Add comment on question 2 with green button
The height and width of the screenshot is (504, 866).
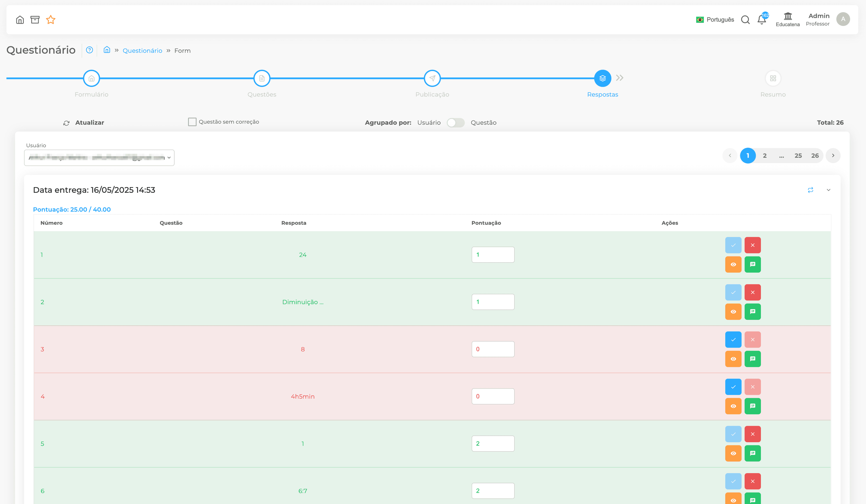coord(753,312)
